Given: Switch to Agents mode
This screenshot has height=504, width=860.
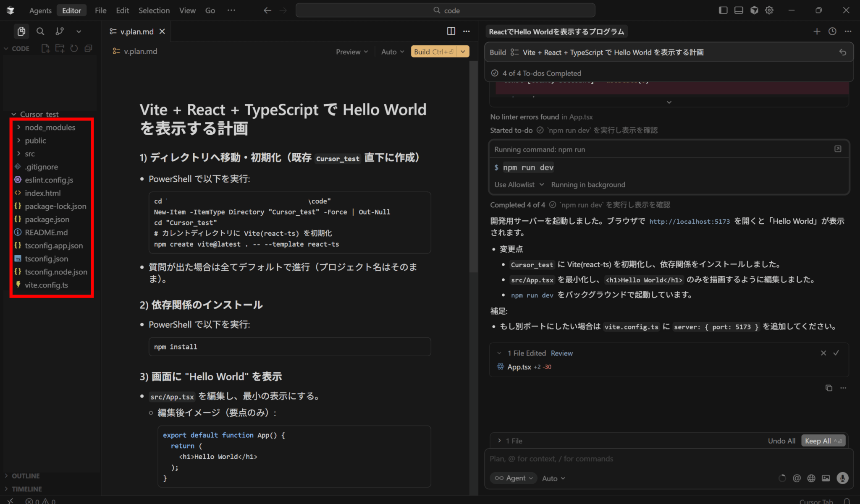Looking at the screenshot, I should pos(40,10).
